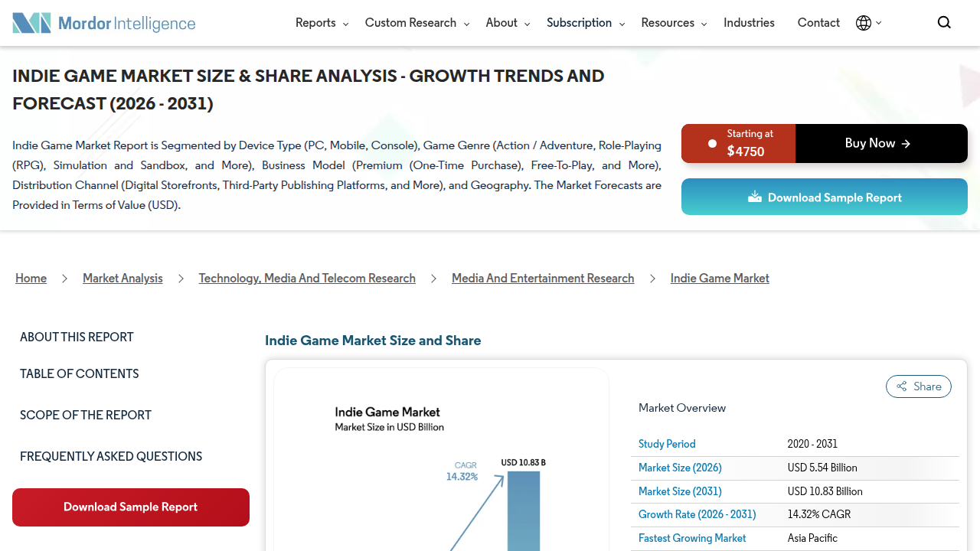Click the Starting at $4750 price box
The width and height of the screenshot is (980, 551).
pyautogui.click(x=739, y=143)
